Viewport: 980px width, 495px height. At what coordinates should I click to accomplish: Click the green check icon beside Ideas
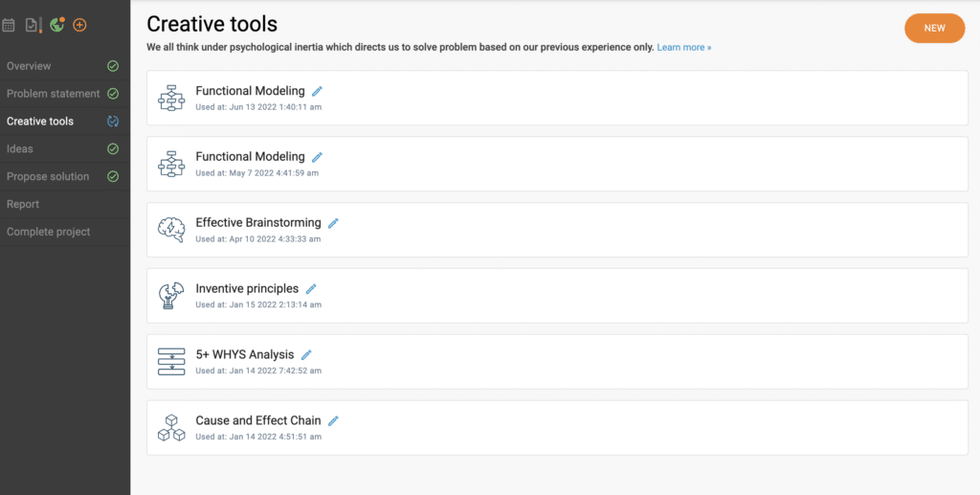point(113,148)
